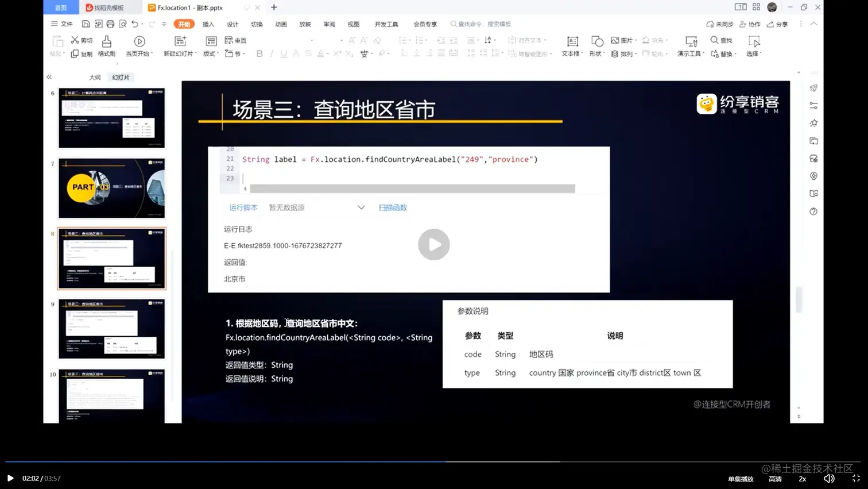The width and height of the screenshot is (868, 489).
Task: Click the star icon in right sidebar
Action: (813, 123)
